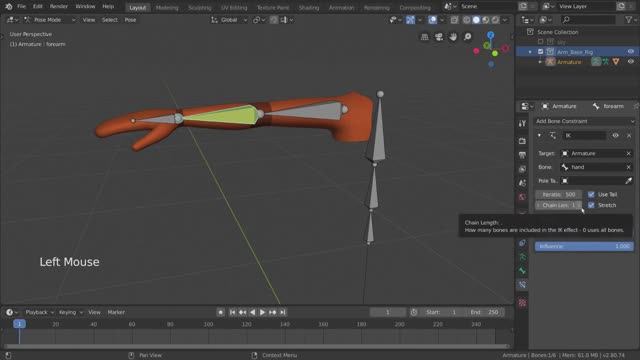Click the Iterations 500 field
640x360 pixels.
point(559,195)
